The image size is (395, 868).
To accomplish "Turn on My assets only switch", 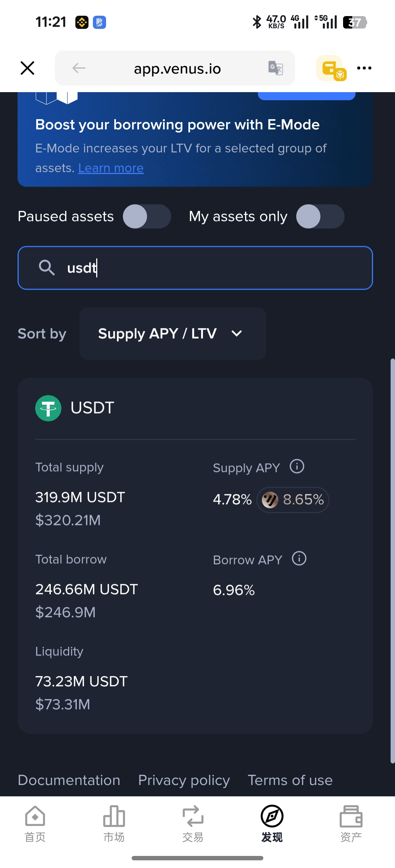I will tap(320, 216).
